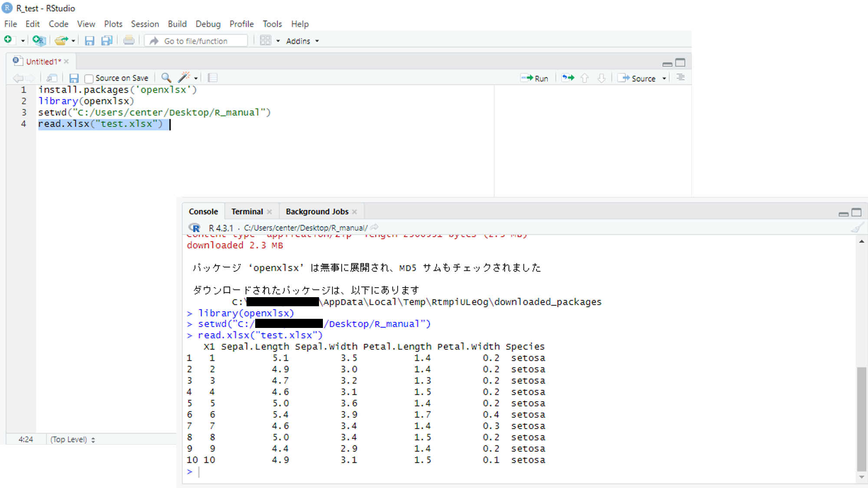Image resolution: width=868 pixels, height=488 pixels.
Task: Close the Untitled1 editor tab
Action: (x=66, y=62)
